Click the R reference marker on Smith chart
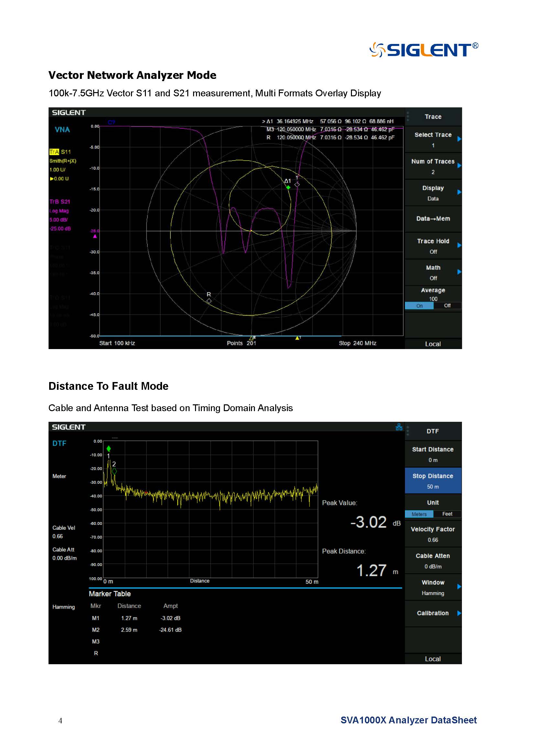 pyautogui.click(x=209, y=301)
